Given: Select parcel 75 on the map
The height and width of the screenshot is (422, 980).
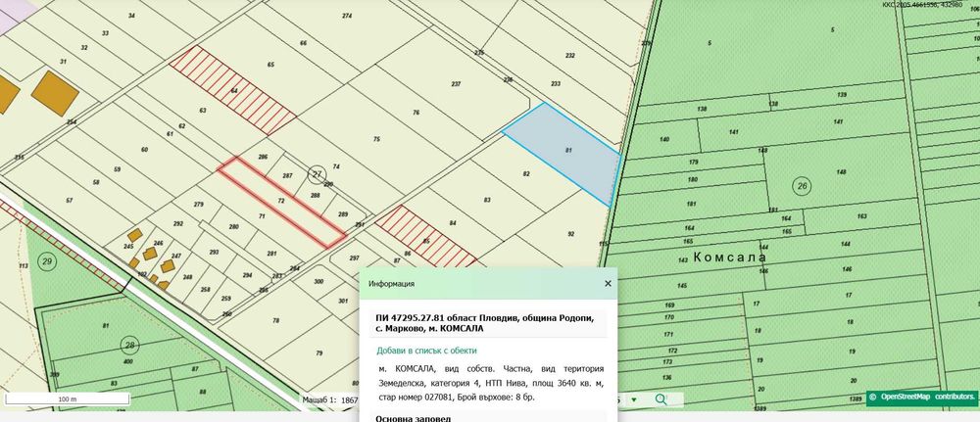Looking at the screenshot, I should click(376, 139).
